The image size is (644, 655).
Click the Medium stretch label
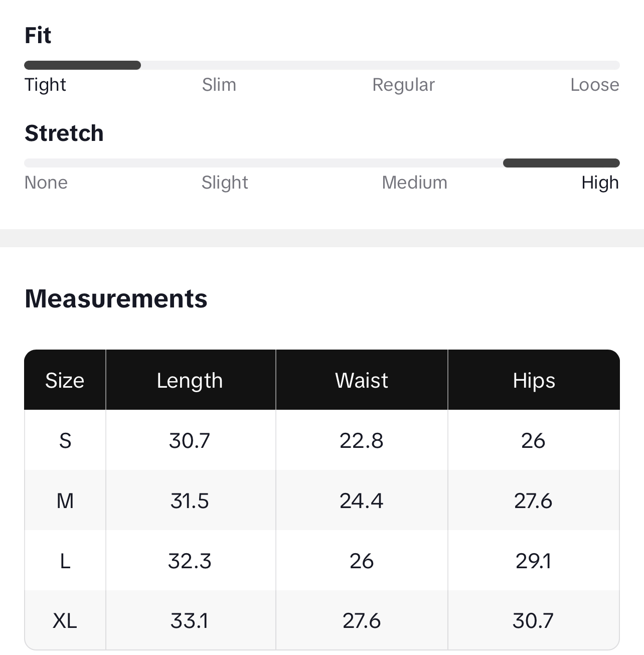coord(414,183)
